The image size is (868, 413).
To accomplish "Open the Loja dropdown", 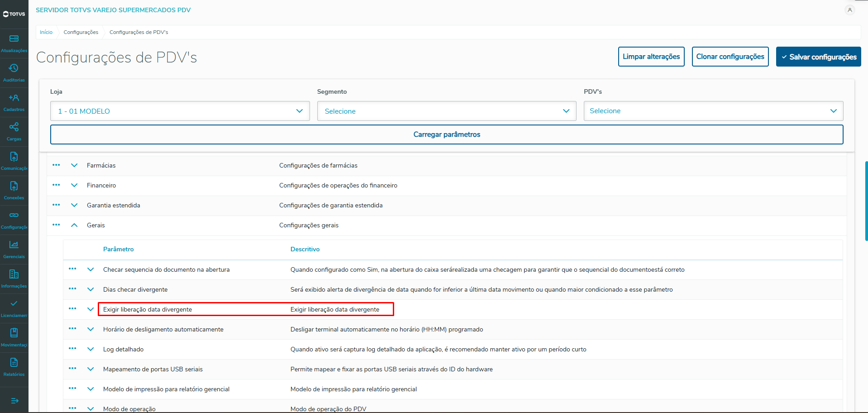I will click(x=180, y=111).
